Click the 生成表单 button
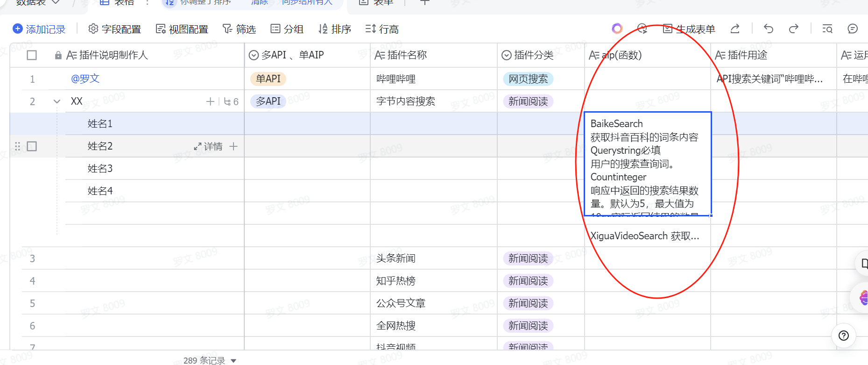 (689, 29)
